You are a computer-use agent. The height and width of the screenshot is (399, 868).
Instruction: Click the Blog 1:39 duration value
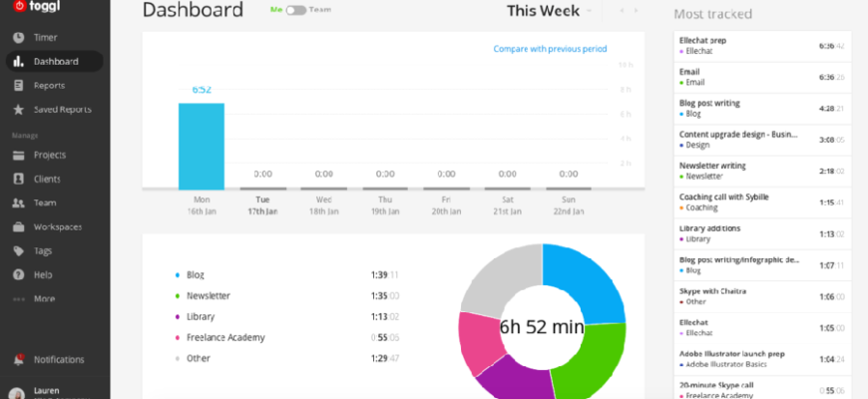[385, 274]
